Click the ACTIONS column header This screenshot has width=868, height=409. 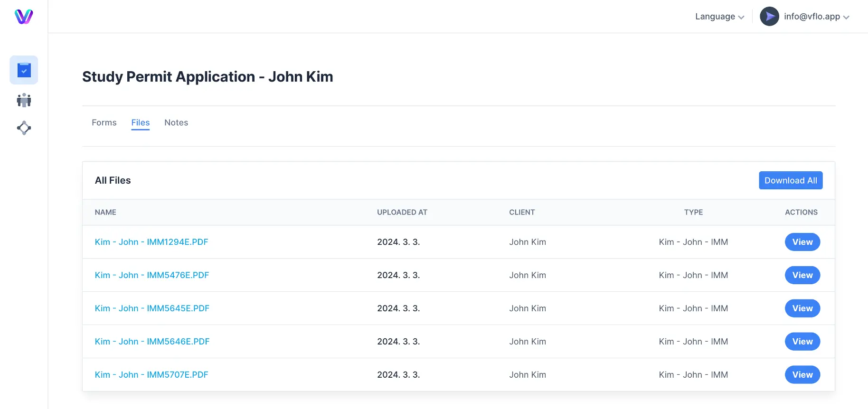pos(801,212)
